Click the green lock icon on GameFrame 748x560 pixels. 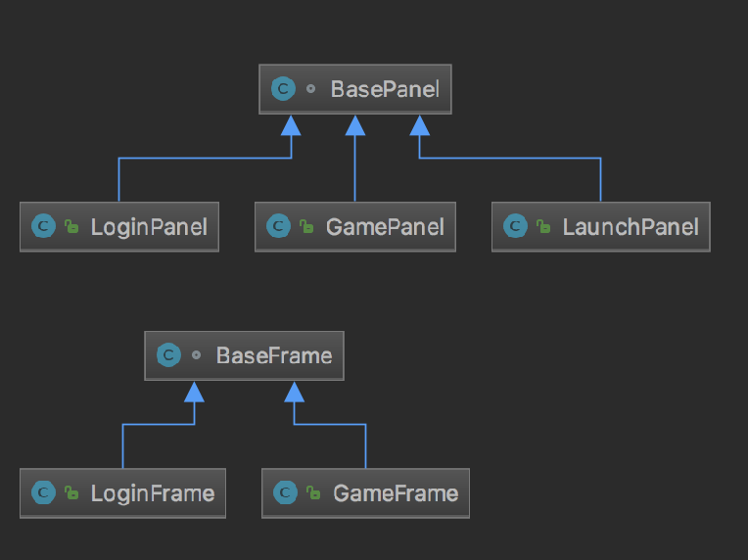314,492
